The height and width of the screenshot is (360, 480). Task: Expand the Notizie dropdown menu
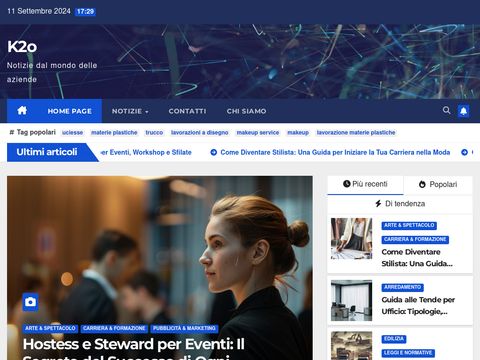pos(130,111)
